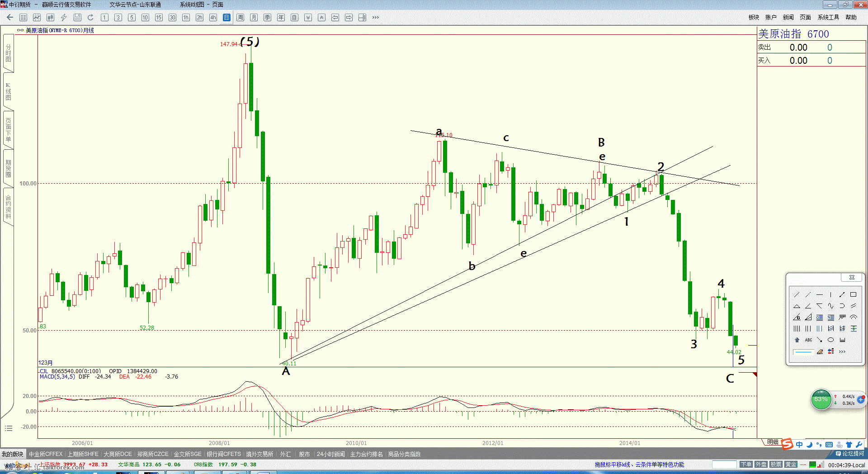Image resolution: width=868 pixels, height=474 pixels.
Task: Open the 24小时新闻 bottom tab
Action: click(330, 454)
